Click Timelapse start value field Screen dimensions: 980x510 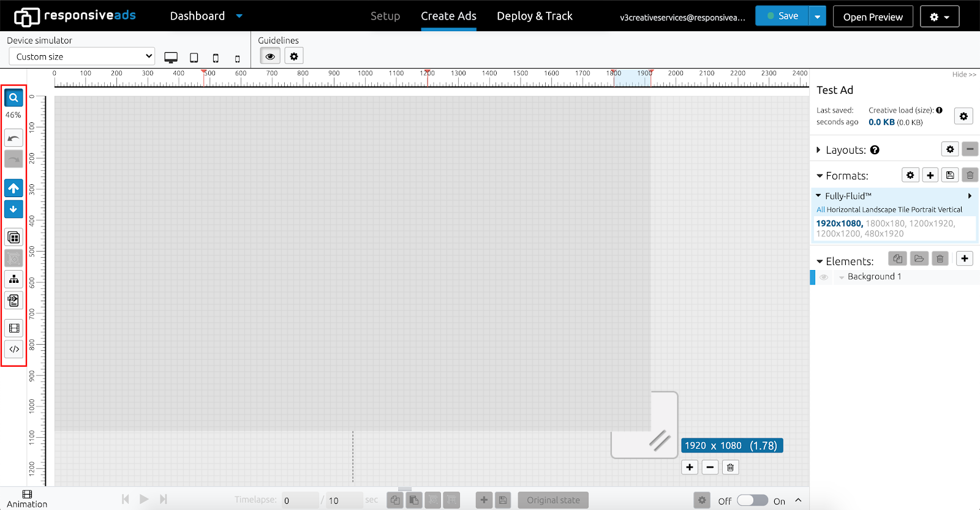[300, 500]
